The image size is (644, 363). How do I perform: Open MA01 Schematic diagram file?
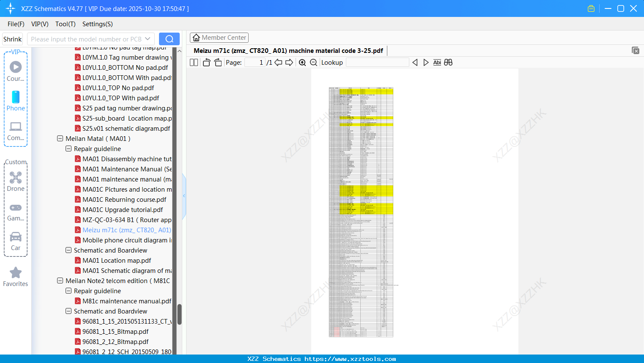[x=123, y=271]
